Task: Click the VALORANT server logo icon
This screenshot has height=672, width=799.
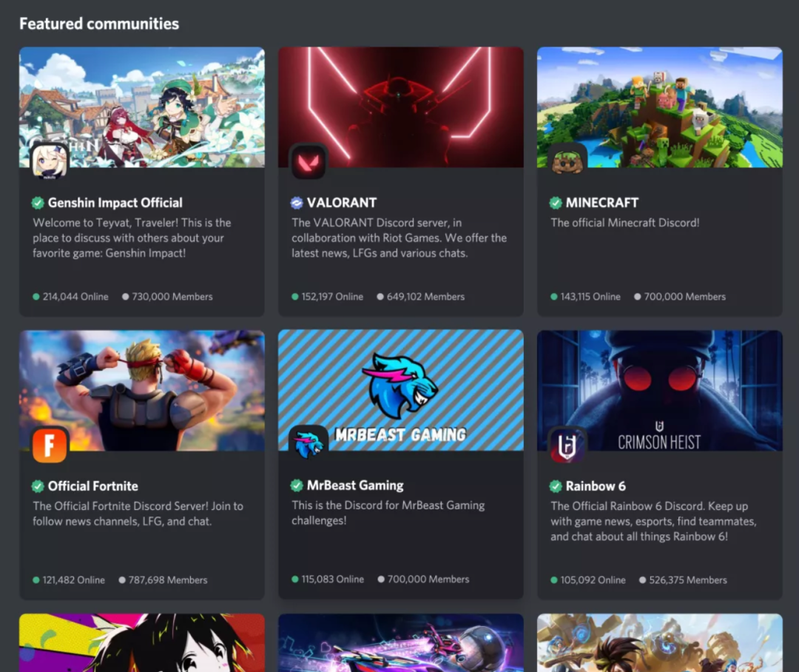Action: [309, 161]
